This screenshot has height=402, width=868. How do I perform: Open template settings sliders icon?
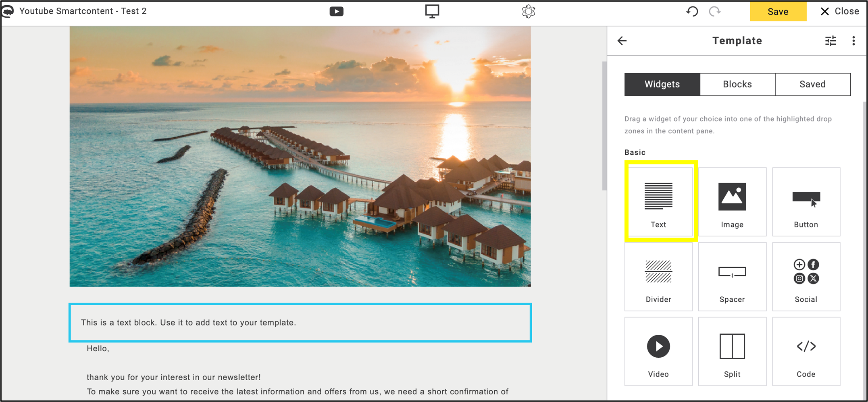pyautogui.click(x=831, y=41)
